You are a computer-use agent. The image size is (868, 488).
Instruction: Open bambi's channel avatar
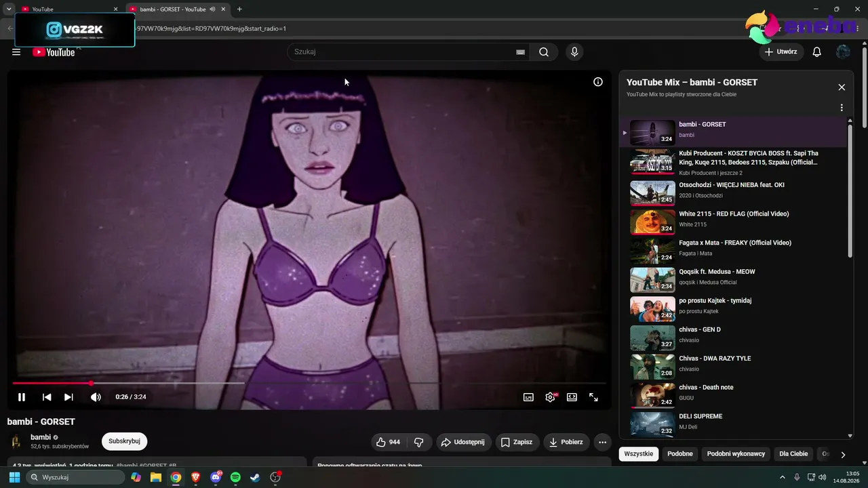tap(16, 442)
